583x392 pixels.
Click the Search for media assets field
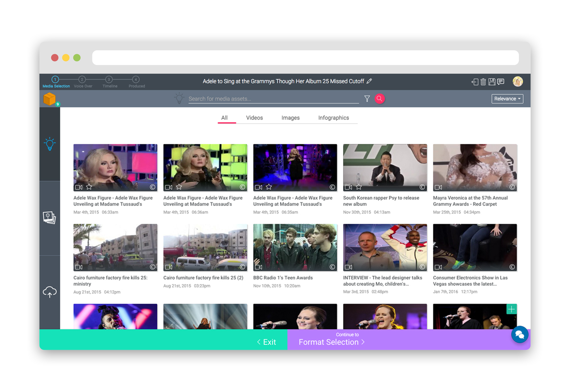coord(273,99)
